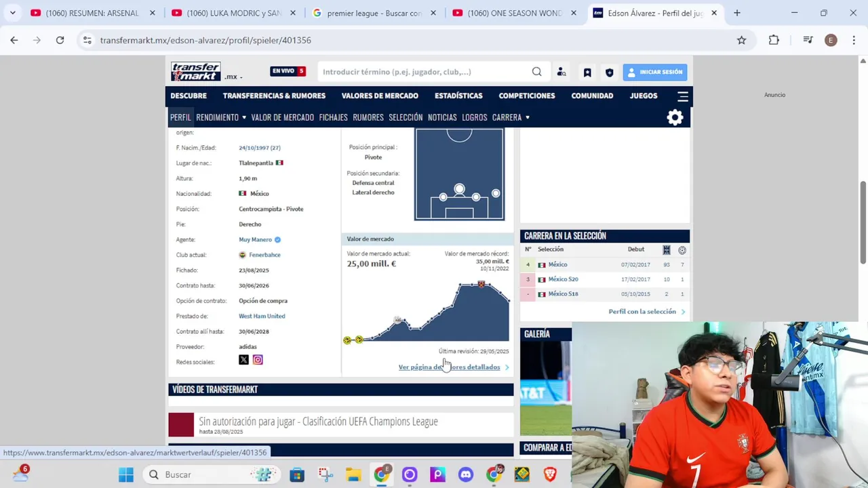Open the hamburger menu icon
Image resolution: width=868 pixels, height=488 pixels.
(x=683, y=96)
